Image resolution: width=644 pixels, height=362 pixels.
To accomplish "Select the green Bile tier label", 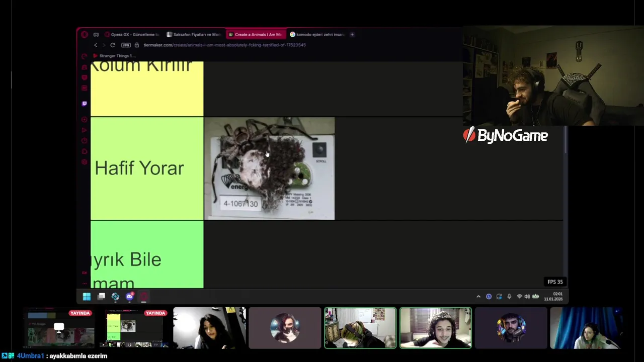I will (x=147, y=254).
